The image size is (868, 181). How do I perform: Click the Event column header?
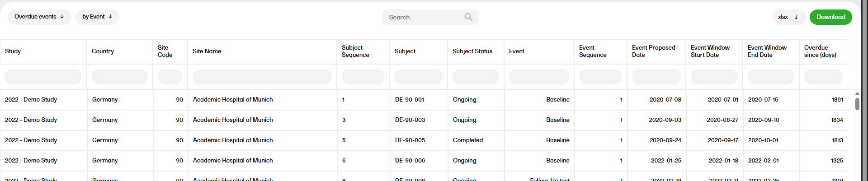coord(517,51)
